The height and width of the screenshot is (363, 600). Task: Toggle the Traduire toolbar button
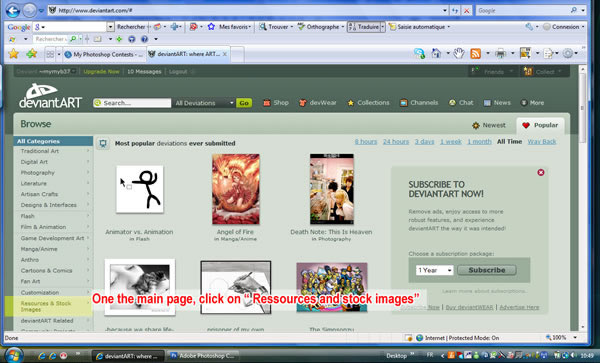(x=364, y=27)
